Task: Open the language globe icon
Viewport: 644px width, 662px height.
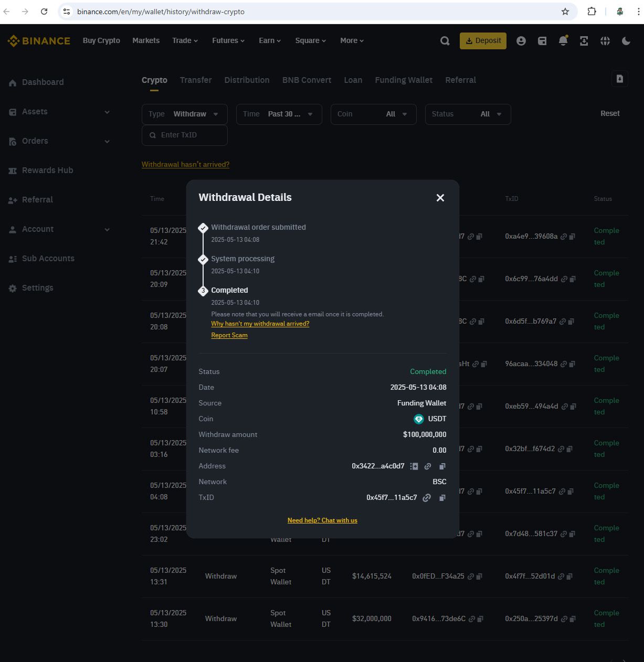Action: point(605,41)
